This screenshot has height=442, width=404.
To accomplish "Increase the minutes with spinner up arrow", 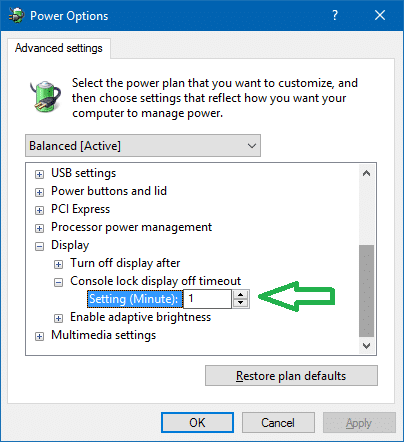I will coord(240,295).
